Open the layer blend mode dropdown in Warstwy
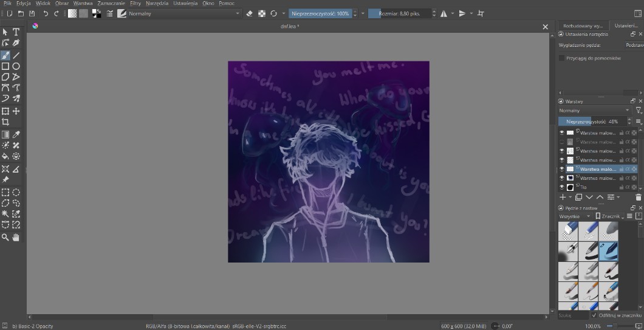Image resolution: width=644 pixels, height=330 pixels. [x=594, y=111]
